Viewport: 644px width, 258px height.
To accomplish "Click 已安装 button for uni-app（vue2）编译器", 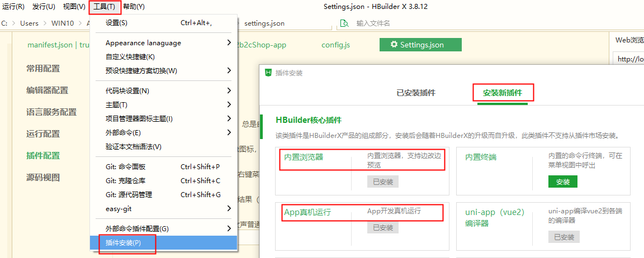I will (x=564, y=237).
